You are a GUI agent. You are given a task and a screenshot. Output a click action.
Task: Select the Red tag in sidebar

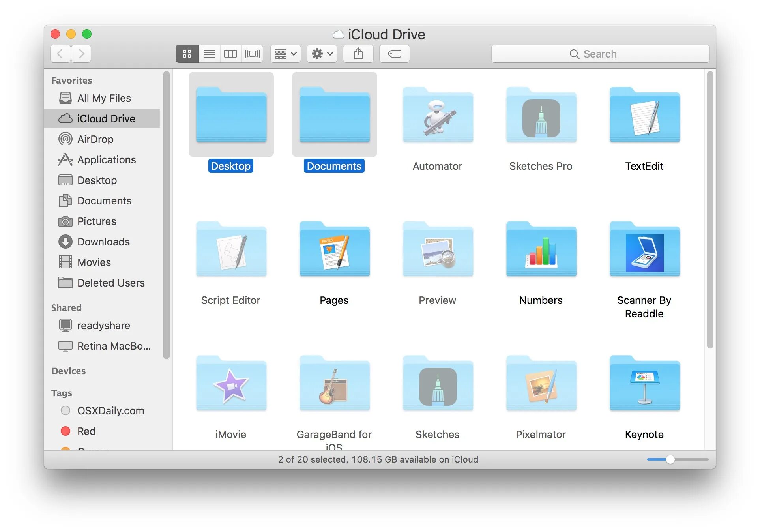pyautogui.click(x=86, y=431)
